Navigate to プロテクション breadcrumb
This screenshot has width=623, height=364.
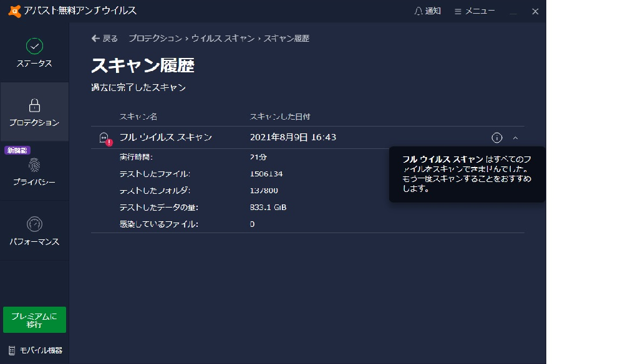click(x=155, y=39)
